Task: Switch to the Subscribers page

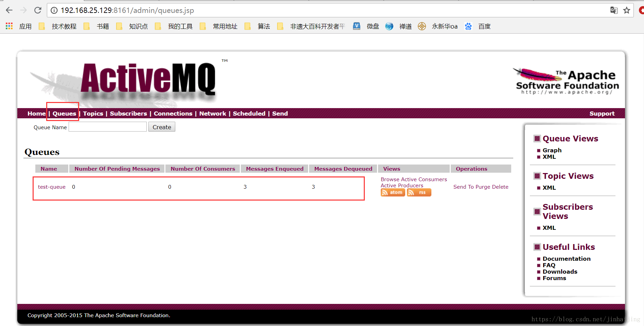Action: 128,114
